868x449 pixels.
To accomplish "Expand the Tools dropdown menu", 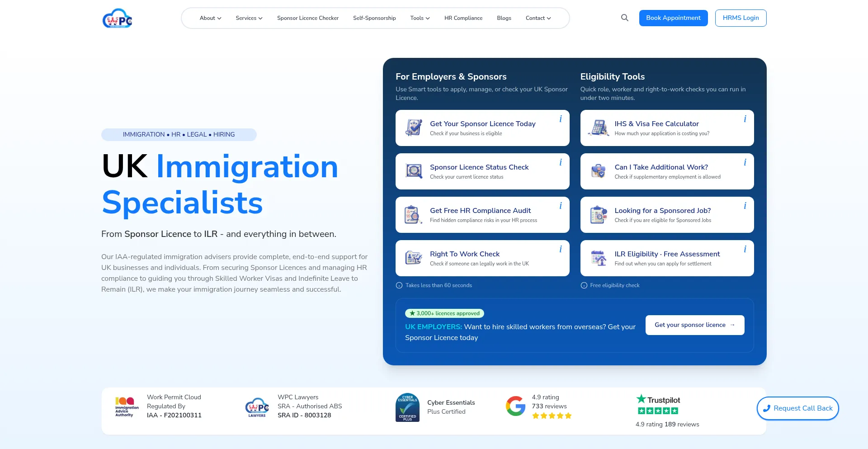I will [420, 18].
